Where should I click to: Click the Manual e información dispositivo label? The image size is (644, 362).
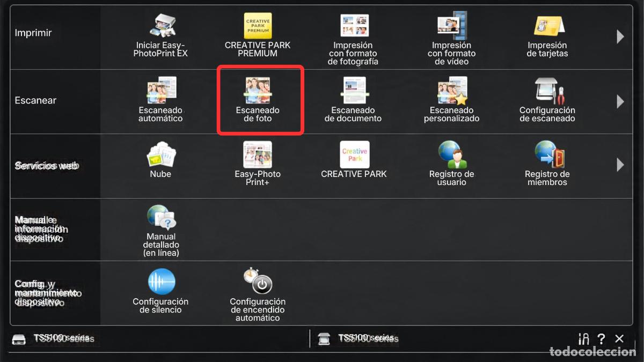coord(41,229)
